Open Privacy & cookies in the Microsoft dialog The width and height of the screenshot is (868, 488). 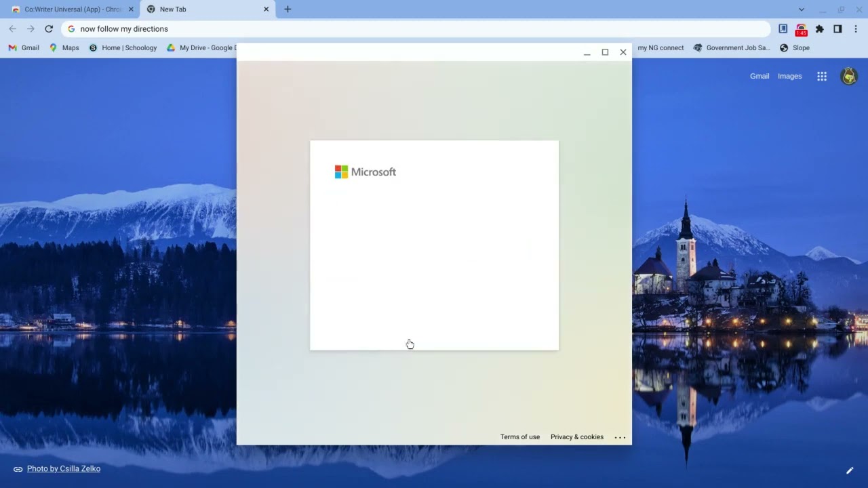pyautogui.click(x=577, y=437)
